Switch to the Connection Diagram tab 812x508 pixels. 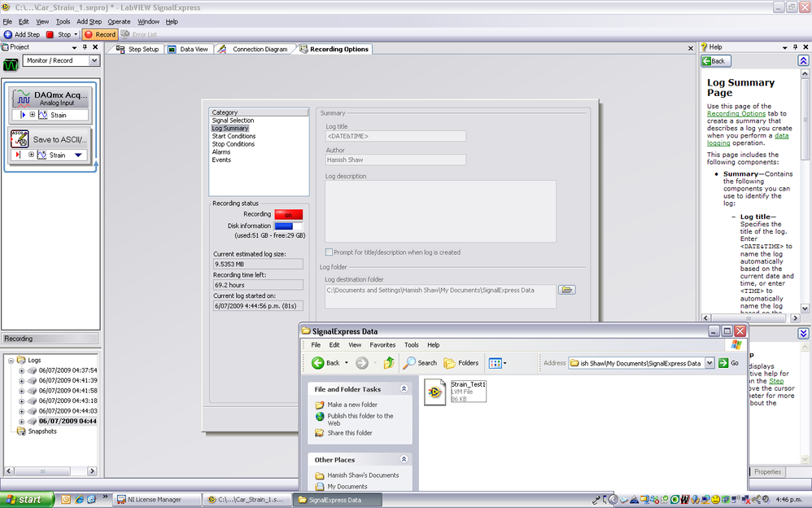click(254, 49)
